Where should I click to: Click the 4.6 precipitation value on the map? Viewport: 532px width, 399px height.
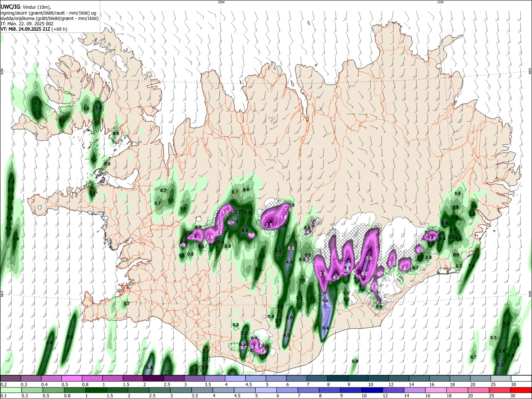(x=348, y=265)
